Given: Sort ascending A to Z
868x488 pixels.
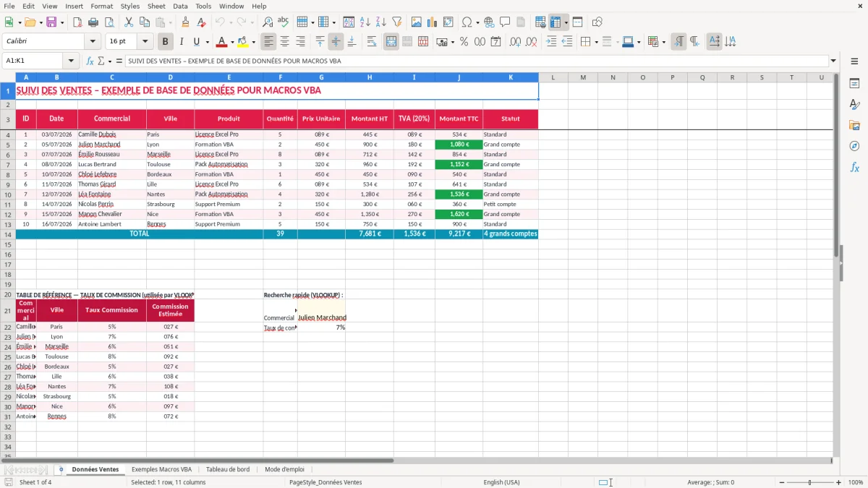Looking at the screenshot, I should (x=365, y=22).
